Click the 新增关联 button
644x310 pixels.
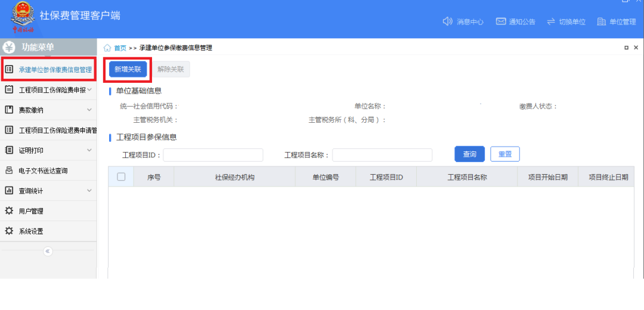point(128,69)
